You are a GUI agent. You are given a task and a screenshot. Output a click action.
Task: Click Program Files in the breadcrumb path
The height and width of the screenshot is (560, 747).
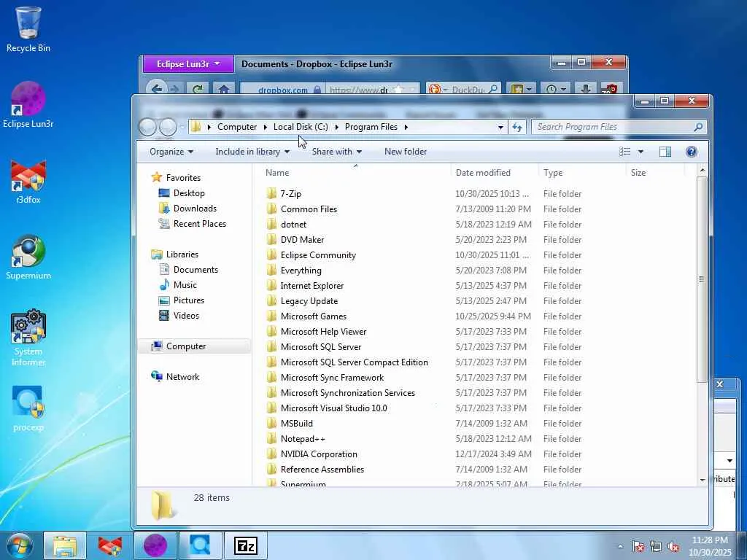(x=371, y=127)
